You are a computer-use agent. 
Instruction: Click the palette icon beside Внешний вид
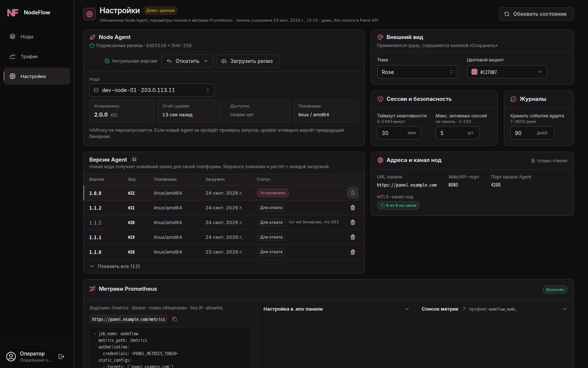[x=380, y=37]
